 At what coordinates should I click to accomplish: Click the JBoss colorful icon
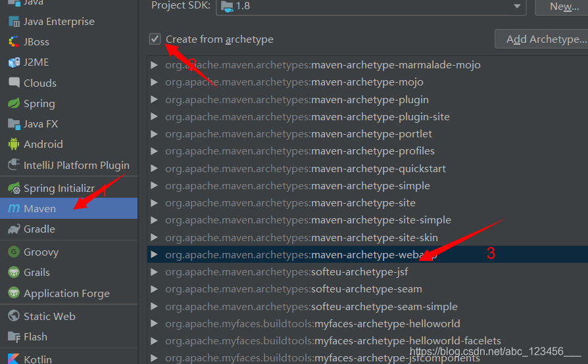(14, 42)
